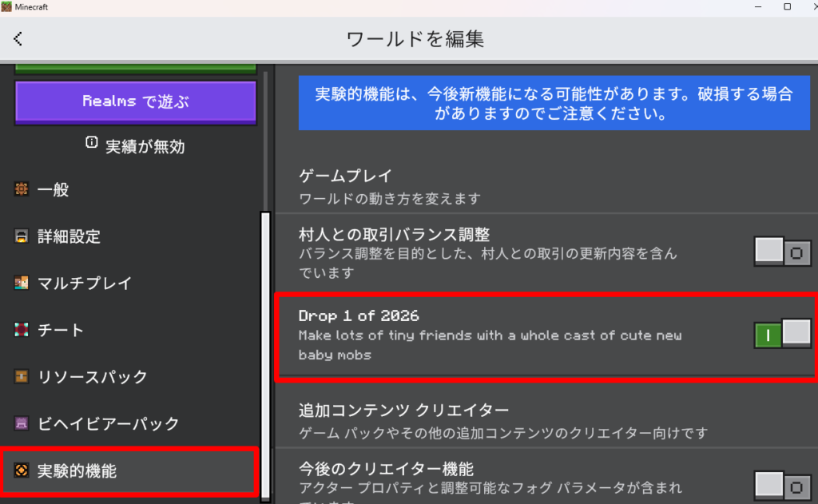This screenshot has height=504, width=818.
Task: Click the Minecraft app icon in title bar
Action: click(x=7, y=7)
